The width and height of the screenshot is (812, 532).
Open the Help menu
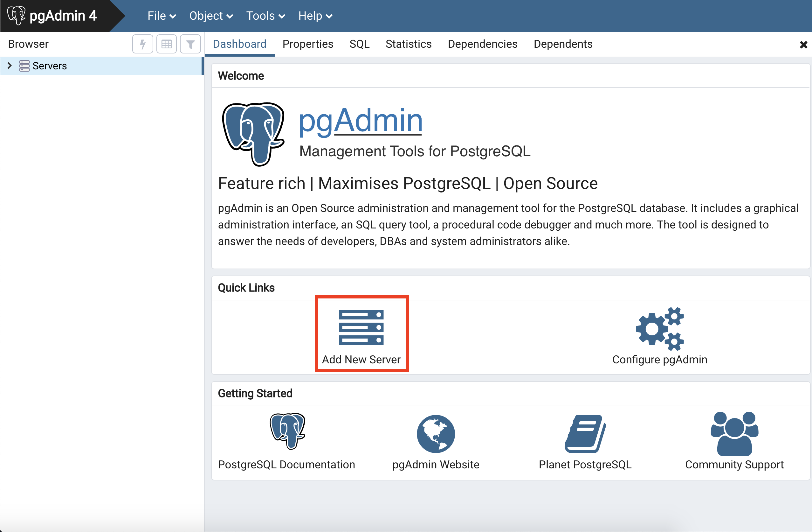pyautogui.click(x=315, y=16)
